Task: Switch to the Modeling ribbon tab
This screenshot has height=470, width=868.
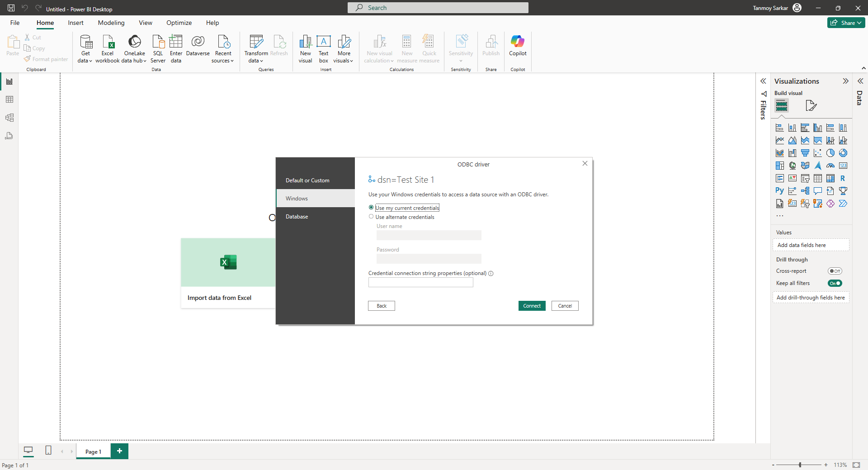Action: point(111,23)
